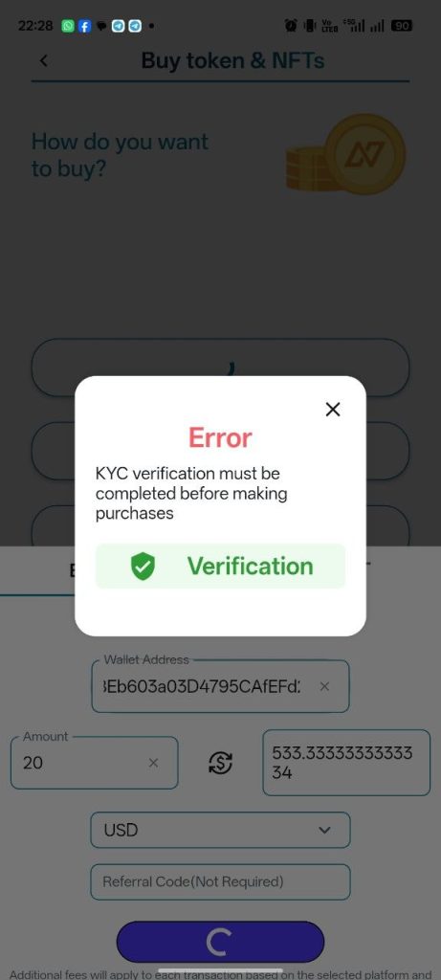Open the USD currency dropdown
The width and height of the screenshot is (441, 980).
coord(220,830)
